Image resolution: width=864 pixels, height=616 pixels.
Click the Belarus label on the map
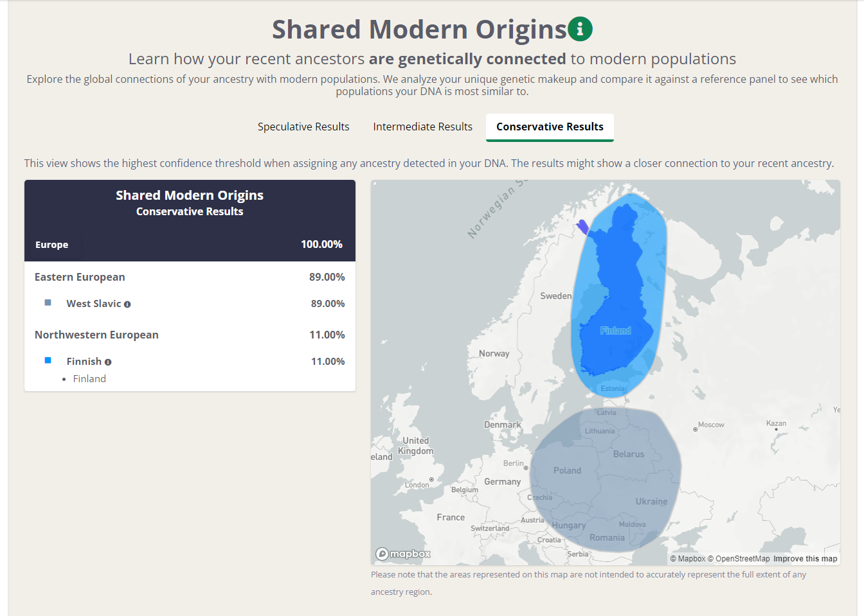[628, 454]
